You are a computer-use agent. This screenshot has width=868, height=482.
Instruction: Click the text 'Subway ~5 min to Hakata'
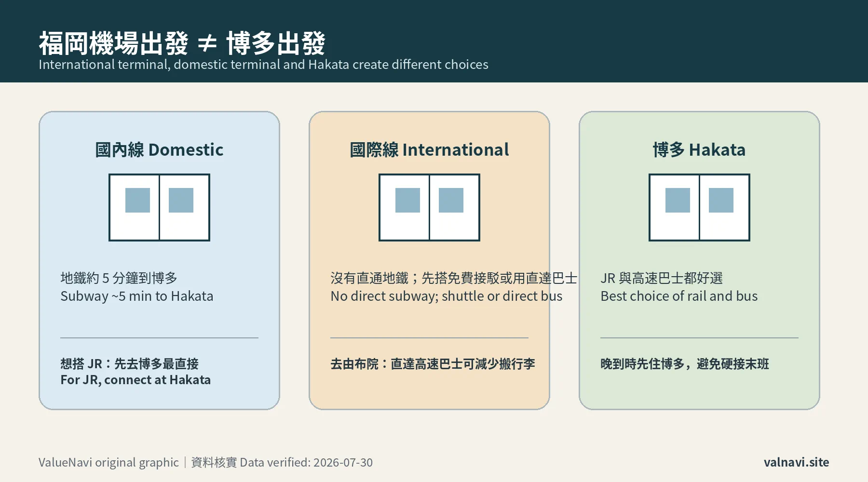pos(137,296)
